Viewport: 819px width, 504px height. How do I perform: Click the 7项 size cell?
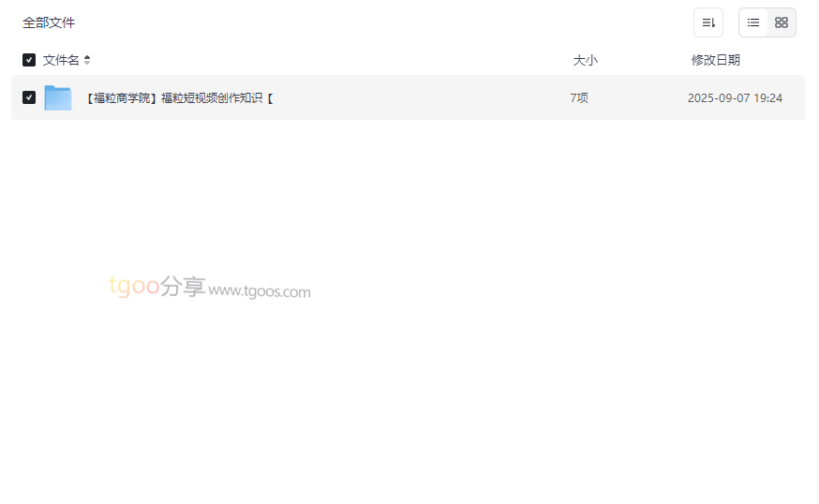coord(579,97)
